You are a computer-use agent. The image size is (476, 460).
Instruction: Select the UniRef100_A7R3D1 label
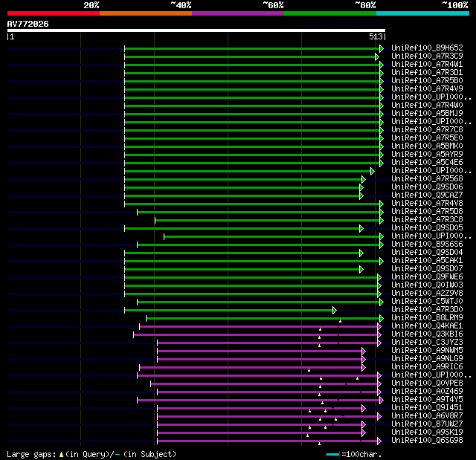click(427, 73)
